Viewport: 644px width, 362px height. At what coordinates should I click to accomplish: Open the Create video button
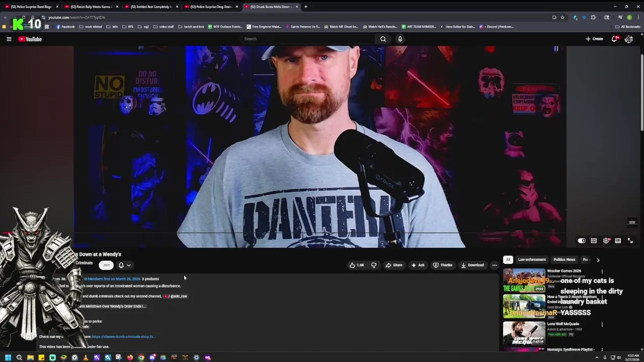click(594, 39)
